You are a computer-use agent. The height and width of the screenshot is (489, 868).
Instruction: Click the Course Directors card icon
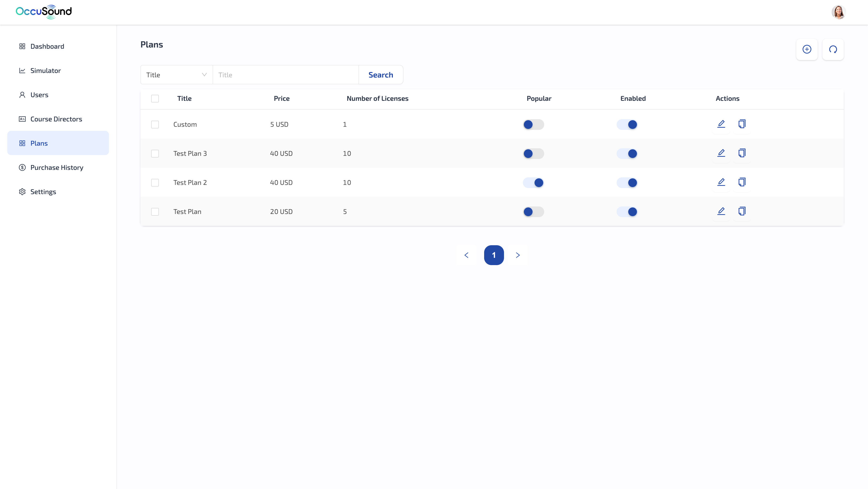coord(22,119)
